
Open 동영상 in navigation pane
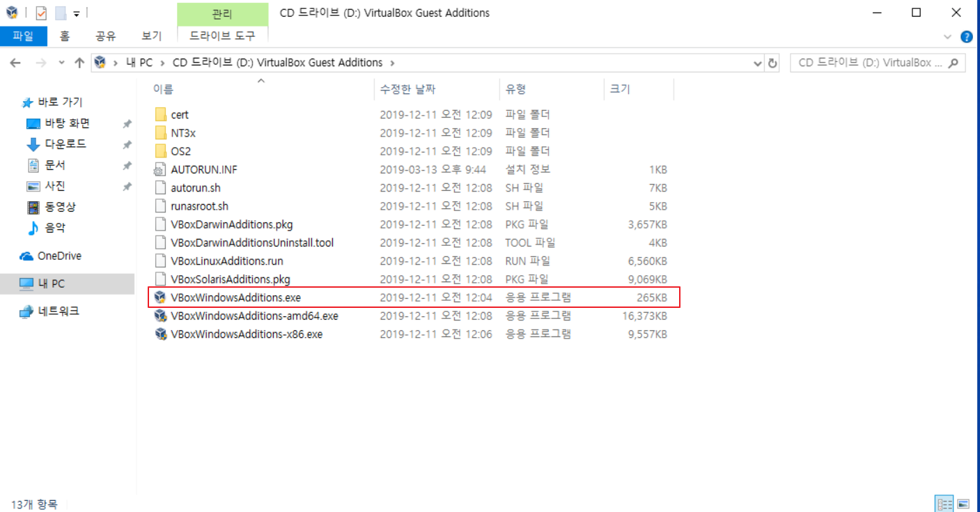click(61, 207)
